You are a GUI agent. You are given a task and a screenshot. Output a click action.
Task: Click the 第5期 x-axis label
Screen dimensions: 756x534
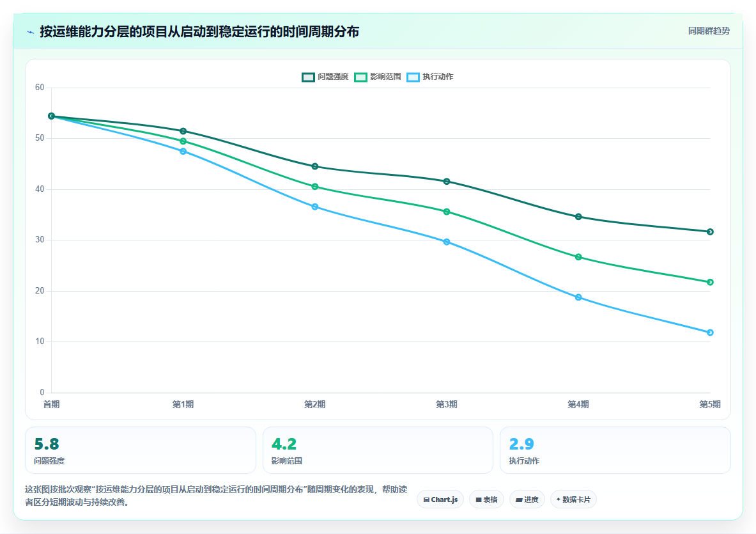point(710,404)
